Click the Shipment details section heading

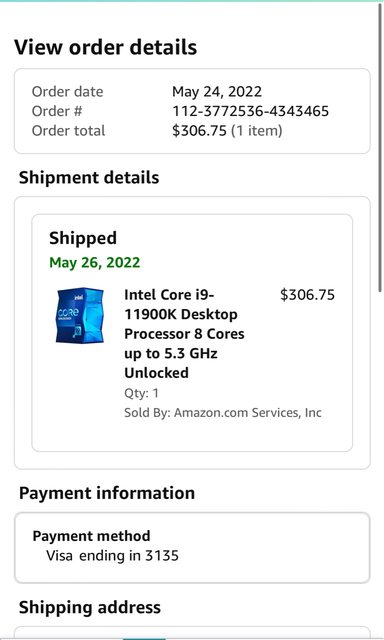[89, 178]
